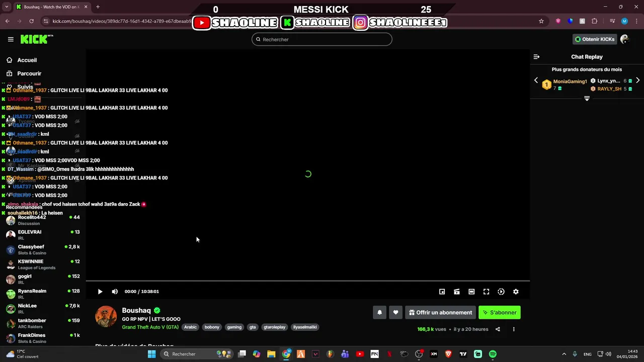Open recommended channel Rocelito442

pos(43,220)
